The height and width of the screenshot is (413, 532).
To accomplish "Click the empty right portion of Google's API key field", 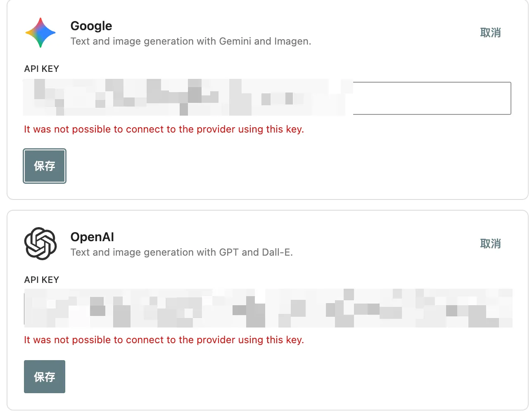I will tap(432, 98).
